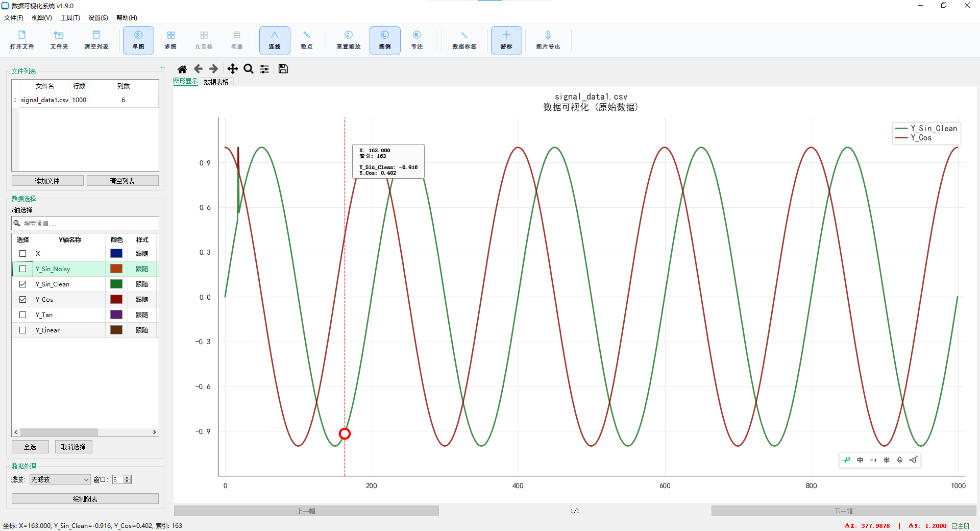Click the 添加文件 button

coord(47,181)
